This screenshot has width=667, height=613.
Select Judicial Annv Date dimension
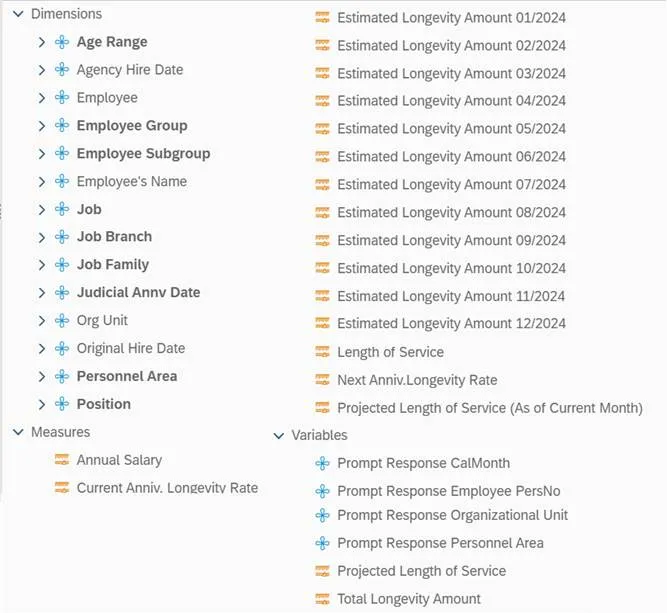click(x=138, y=293)
